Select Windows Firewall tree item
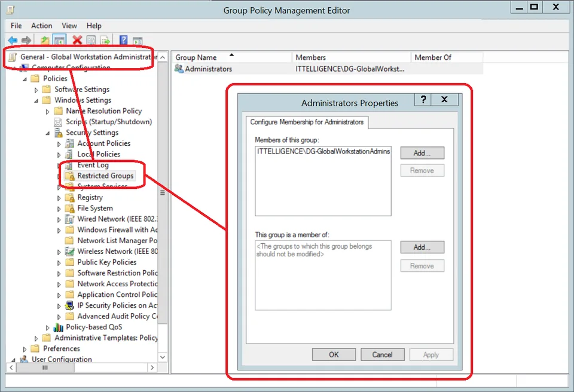The image size is (574, 392). [117, 230]
